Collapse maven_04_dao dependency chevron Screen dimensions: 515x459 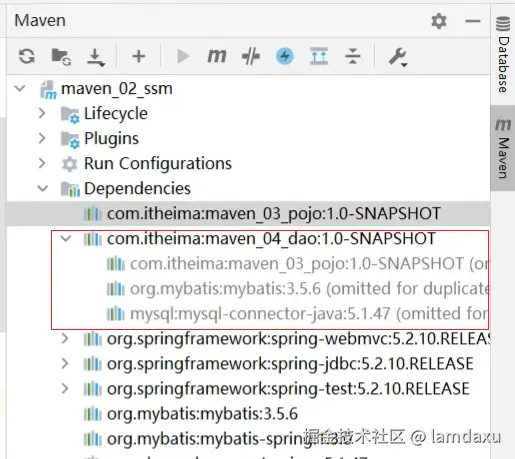[66, 239]
